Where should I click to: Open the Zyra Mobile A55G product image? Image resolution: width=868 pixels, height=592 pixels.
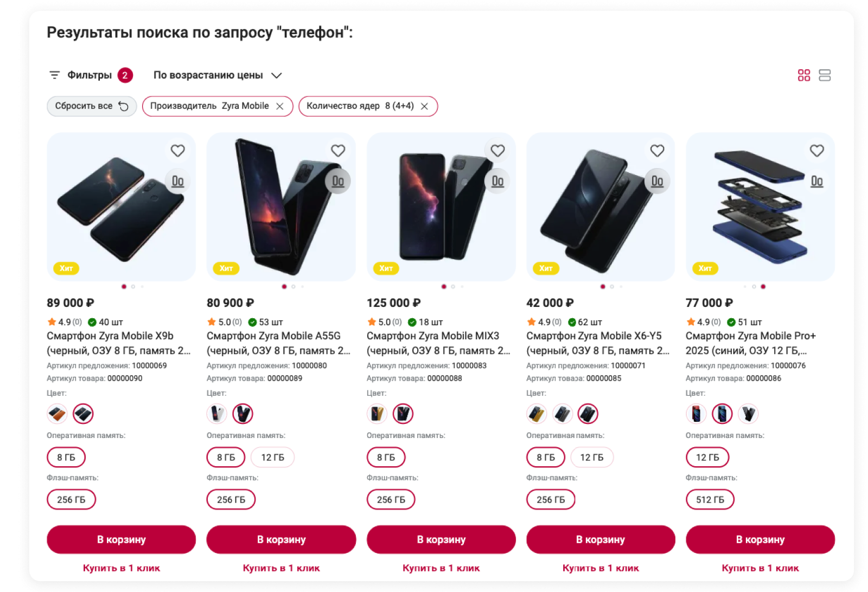(x=281, y=207)
